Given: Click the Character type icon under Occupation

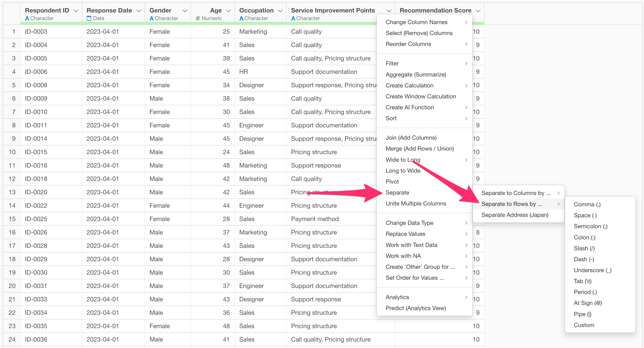Looking at the screenshot, I should pyautogui.click(x=241, y=18).
